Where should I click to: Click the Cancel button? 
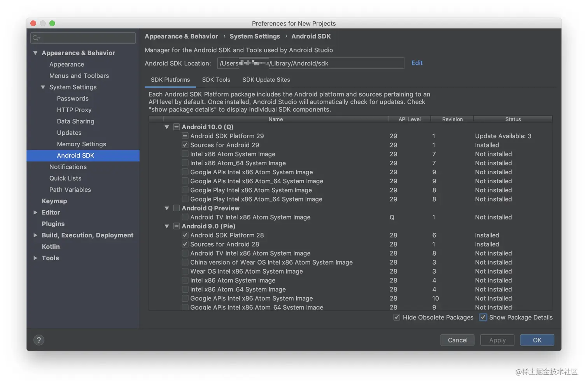[458, 340]
